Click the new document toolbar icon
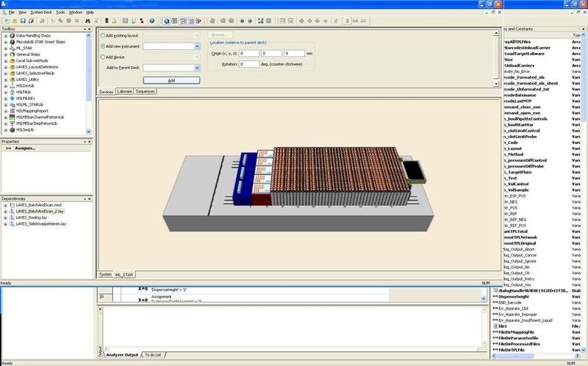The width and height of the screenshot is (588, 366). (7, 21)
